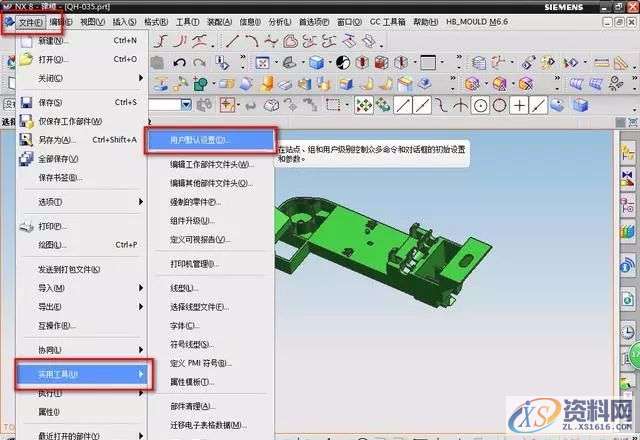640x440 pixels.
Task: Open the assembly navigator sidebar icon
Action: 627,153
